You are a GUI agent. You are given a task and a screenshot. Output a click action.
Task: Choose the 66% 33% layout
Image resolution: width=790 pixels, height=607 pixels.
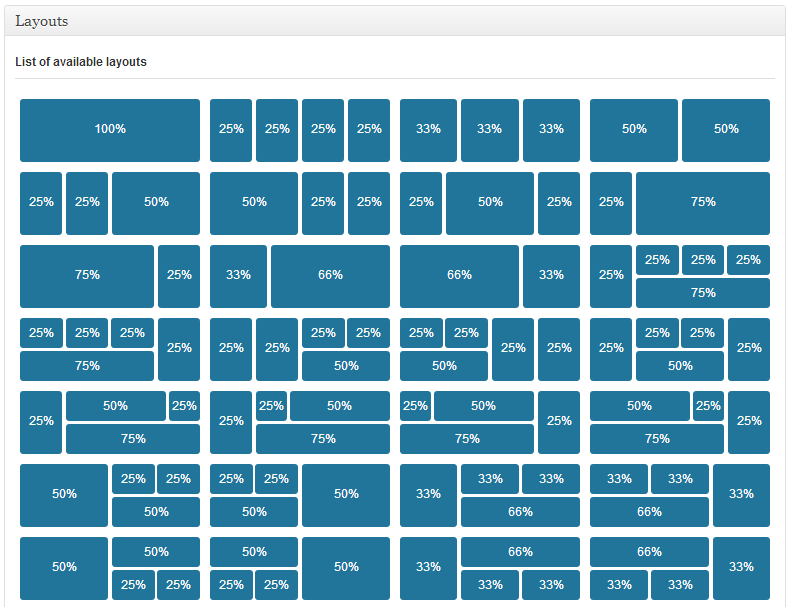point(490,276)
